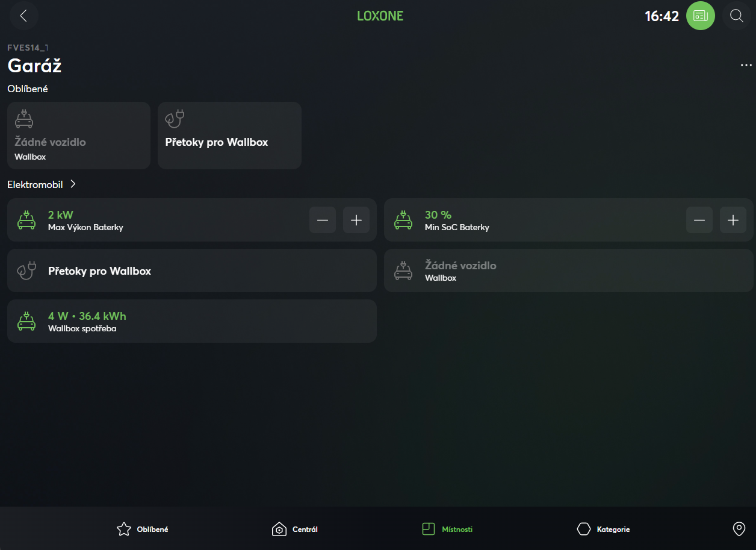Decrease Max Výkon Baterky with minus
Image resolution: width=756 pixels, height=550 pixels.
[323, 220]
